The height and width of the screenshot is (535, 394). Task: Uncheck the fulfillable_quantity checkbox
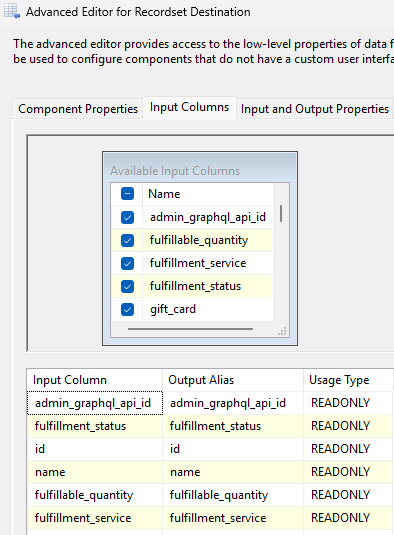coord(127,240)
